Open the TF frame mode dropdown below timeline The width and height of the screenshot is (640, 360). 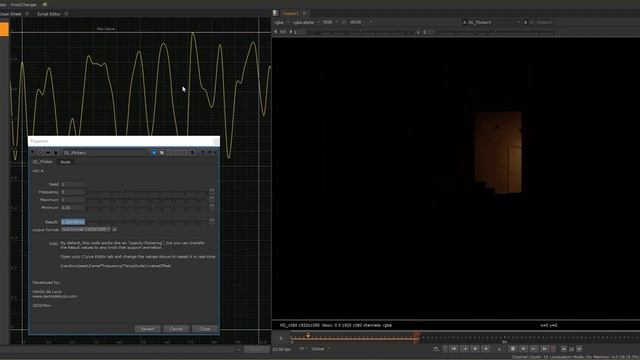tap(303, 349)
